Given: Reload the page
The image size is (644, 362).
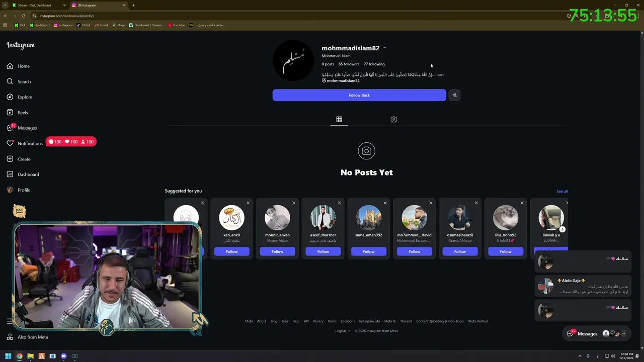Looking at the screenshot, I should point(23,16).
